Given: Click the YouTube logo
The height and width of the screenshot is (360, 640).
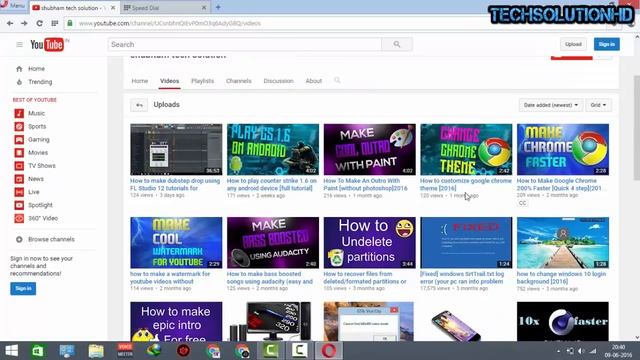Looking at the screenshot, I should click(47, 44).
